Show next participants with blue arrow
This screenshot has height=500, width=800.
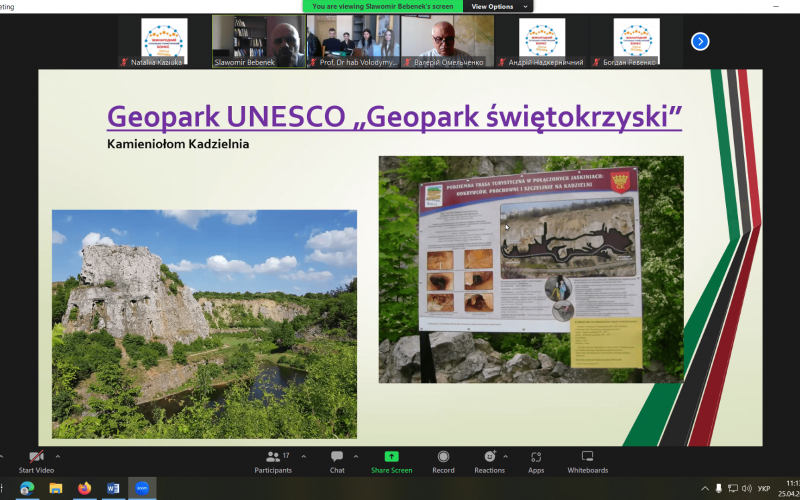click(700, 41)
